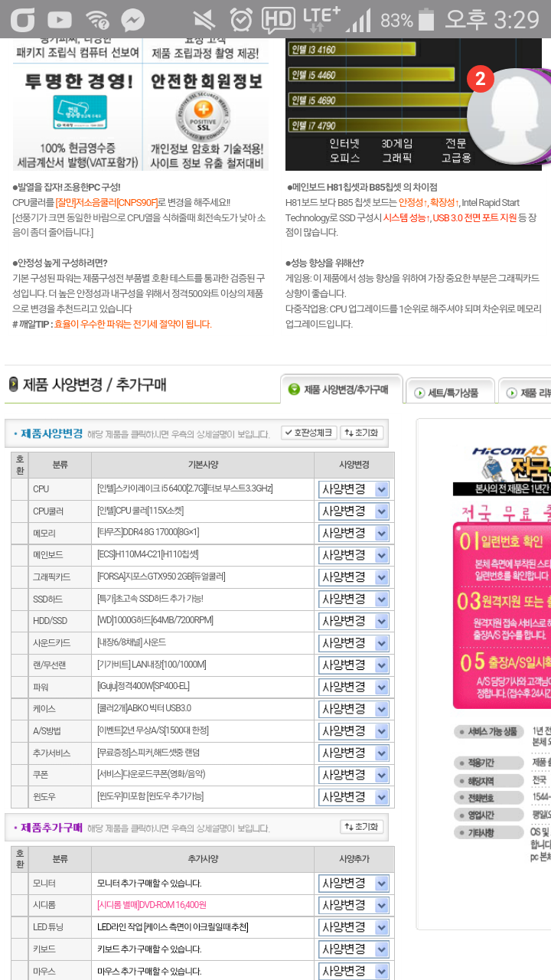
Task: Open the 마우스 사양추가 dropdown
Action: click(x=354, y=972)
